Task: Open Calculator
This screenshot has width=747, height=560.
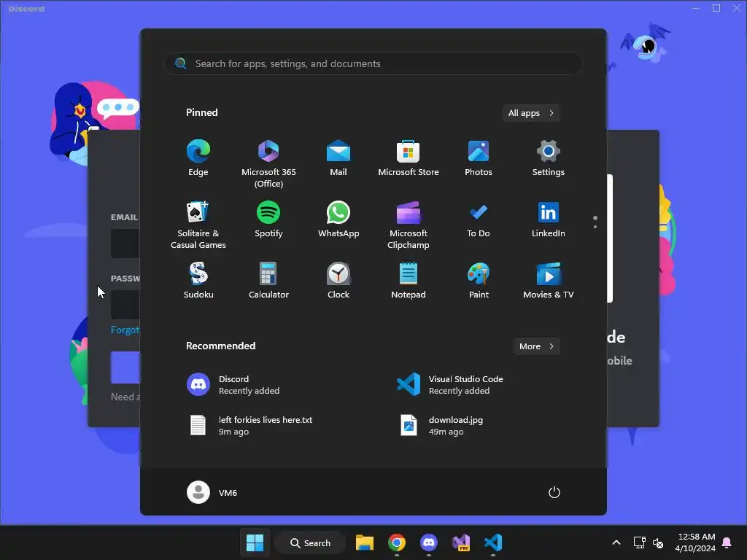Action: [x=268, y=281]
